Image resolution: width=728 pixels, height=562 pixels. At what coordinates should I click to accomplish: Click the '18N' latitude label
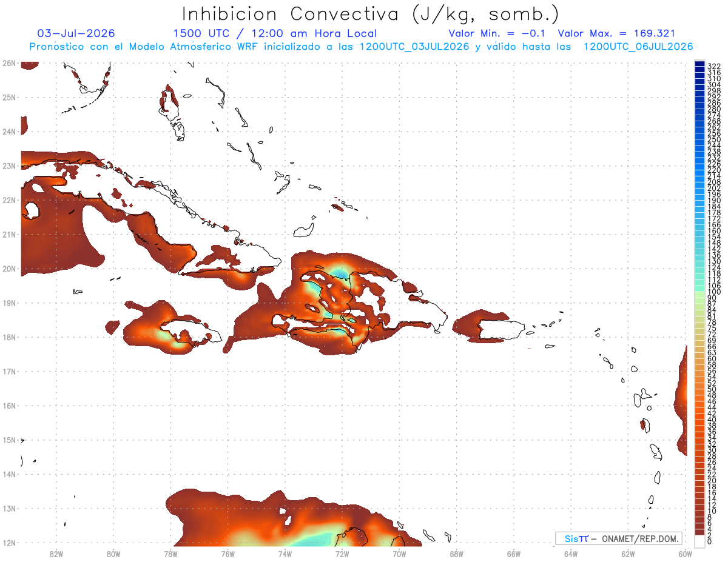(8, 337)
